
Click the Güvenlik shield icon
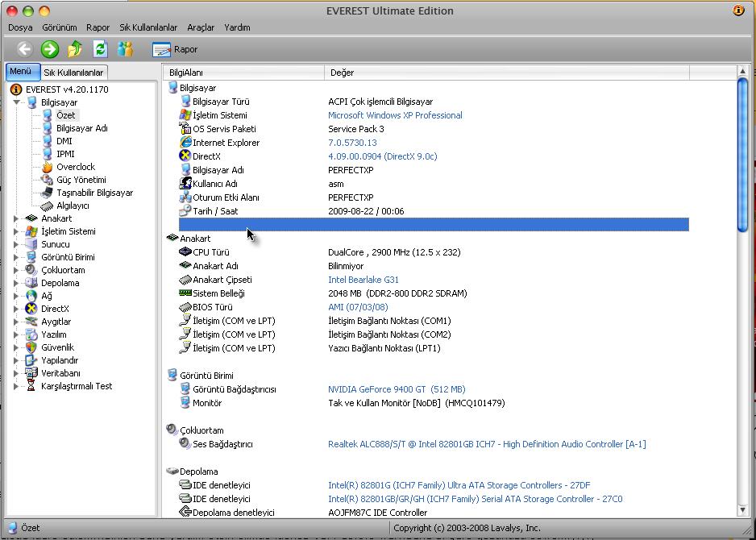(x=31, y=347)
